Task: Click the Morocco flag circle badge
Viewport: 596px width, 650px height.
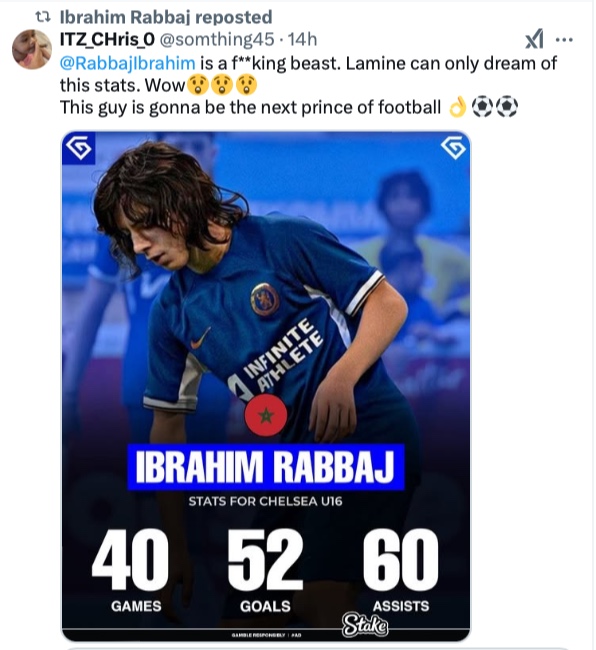Action: pyautogui.click(x=266, y=415)
